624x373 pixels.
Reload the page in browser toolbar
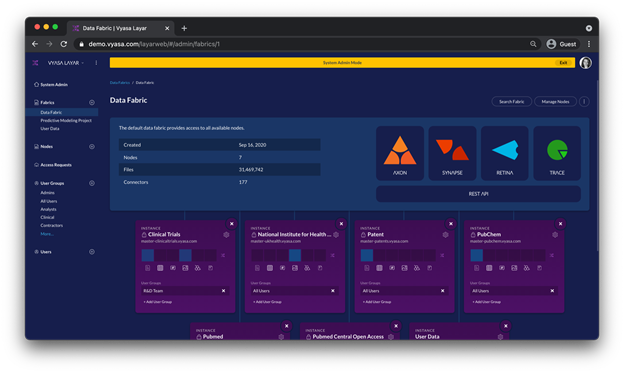pos(64,44)
